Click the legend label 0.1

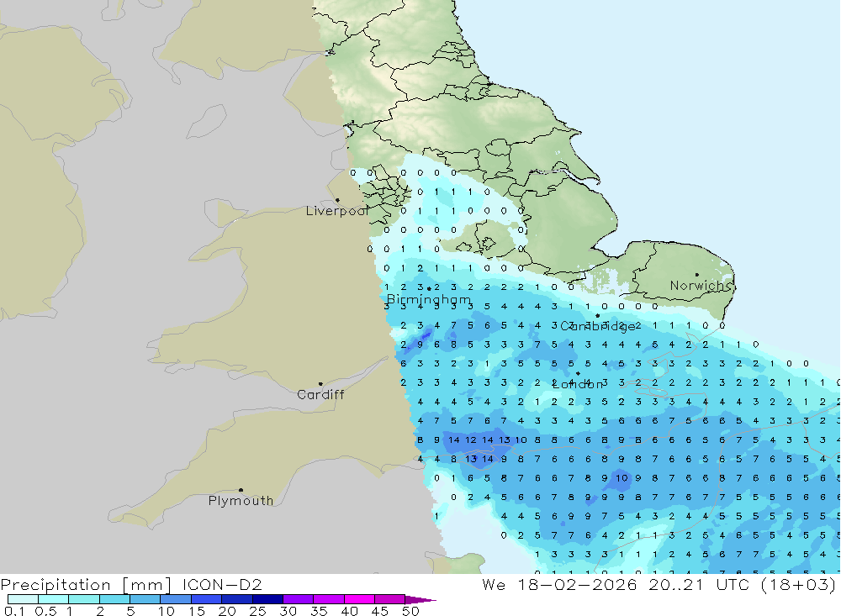[x=14, y=611]
